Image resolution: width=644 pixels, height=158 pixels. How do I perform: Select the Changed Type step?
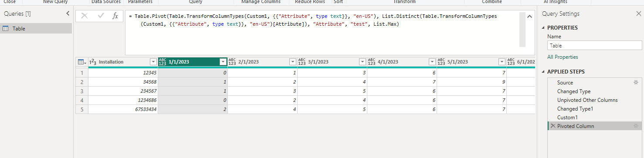tap(595, 91)
